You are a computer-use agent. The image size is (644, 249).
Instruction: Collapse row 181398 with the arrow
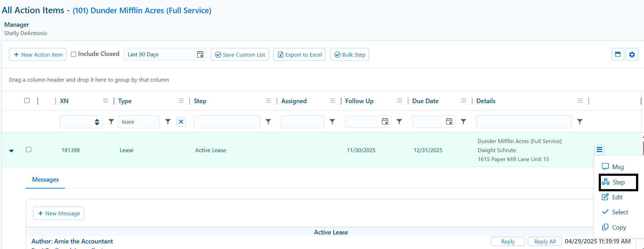coord(11,151)
